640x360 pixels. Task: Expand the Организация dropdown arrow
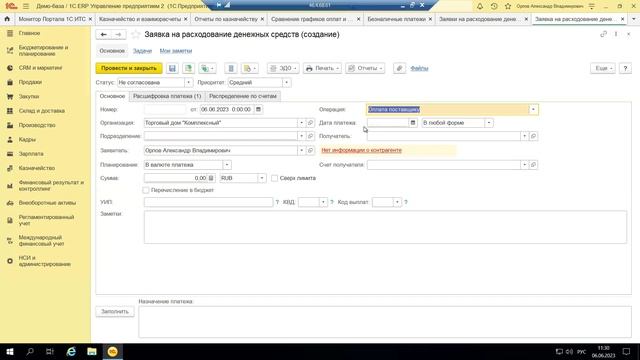[301, 122]
